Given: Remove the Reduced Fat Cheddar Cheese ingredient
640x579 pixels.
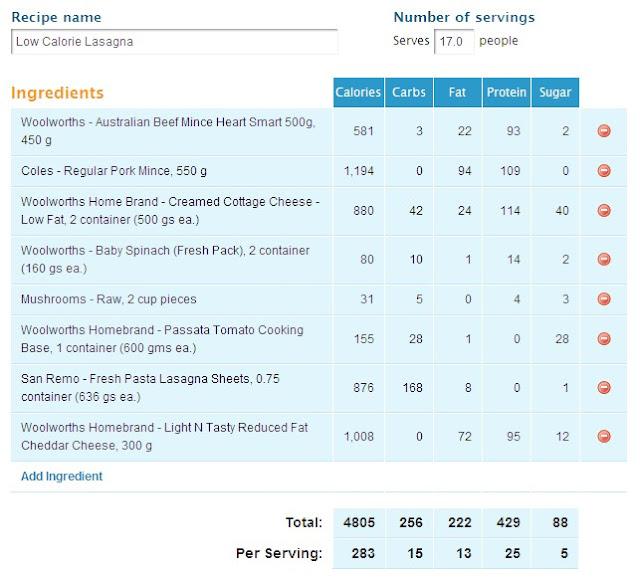Looking at the screenshot, I should click(604, 436).
